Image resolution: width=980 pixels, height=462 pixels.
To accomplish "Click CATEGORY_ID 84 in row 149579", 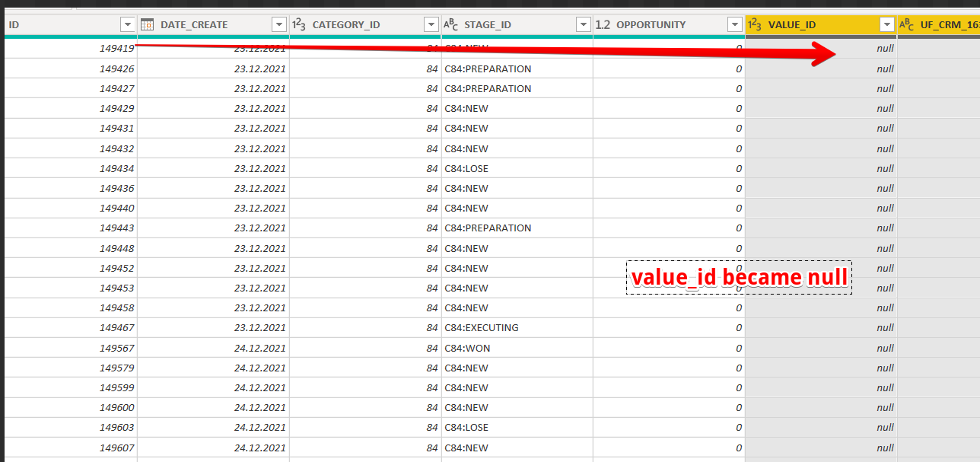I will click(432, 368).
